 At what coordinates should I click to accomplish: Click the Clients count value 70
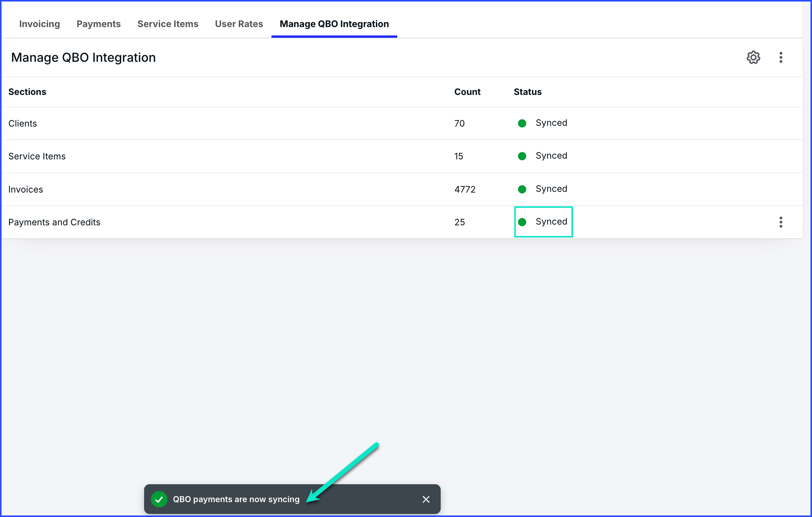[x=459, y=124]
